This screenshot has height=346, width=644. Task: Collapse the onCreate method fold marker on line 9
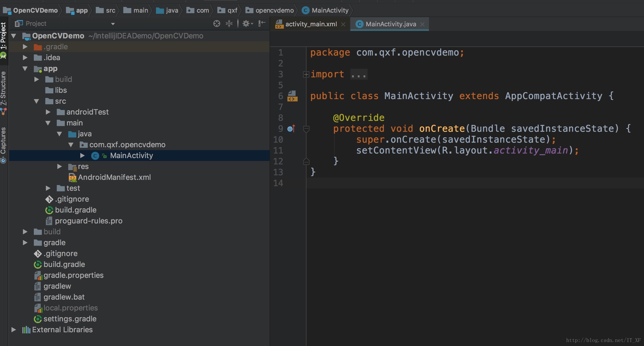tap(306, 129)
